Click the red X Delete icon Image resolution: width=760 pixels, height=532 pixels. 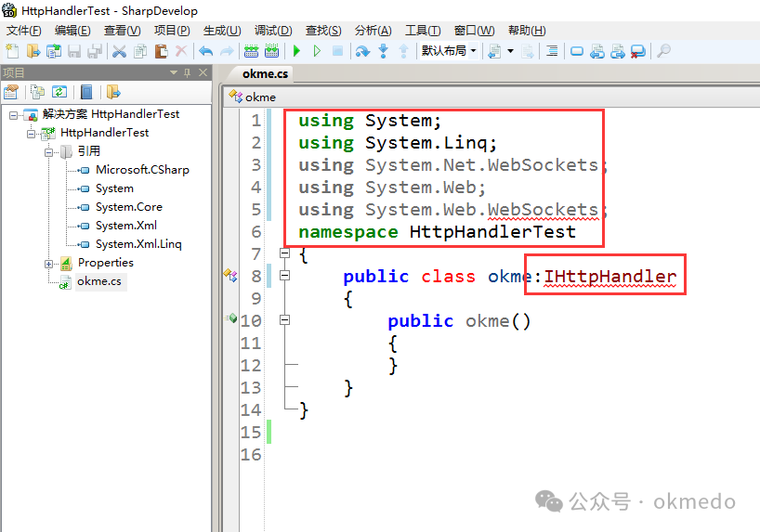pyautogui.click(x=181, y=51)
